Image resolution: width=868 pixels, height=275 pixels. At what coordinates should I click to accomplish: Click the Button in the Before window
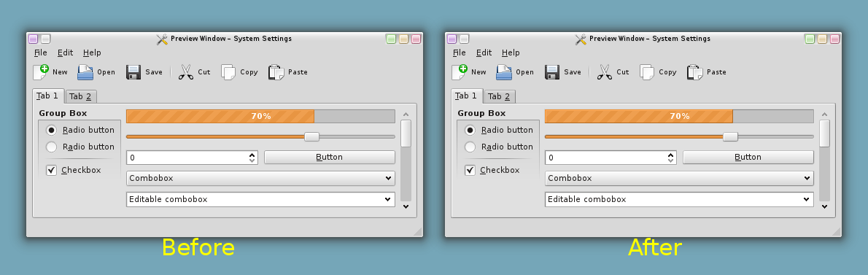pyautogui.click(x=330, y=157)
